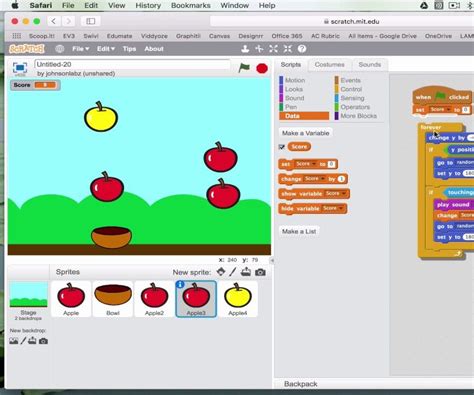Choose new sprite from library
This screenshot has width=474, height=395.
pos(221,272)
